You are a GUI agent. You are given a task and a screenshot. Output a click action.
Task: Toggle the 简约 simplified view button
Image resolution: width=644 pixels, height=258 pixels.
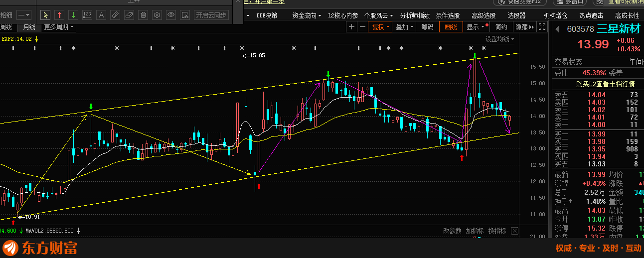501,27
